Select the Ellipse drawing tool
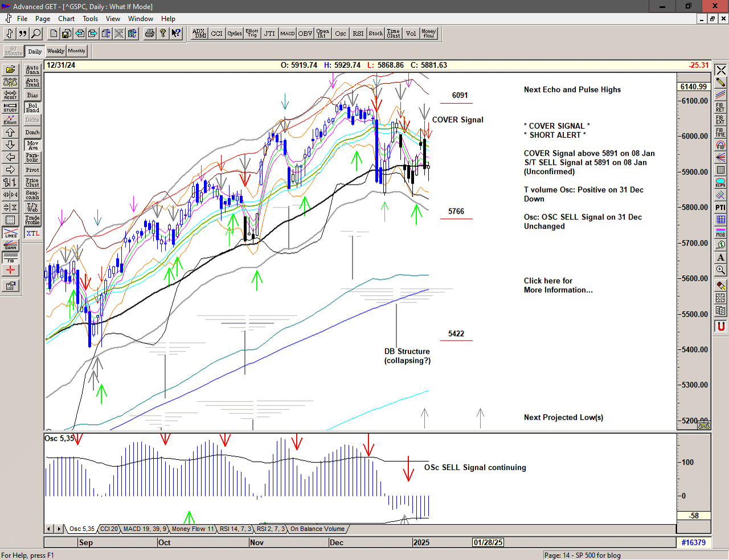This screenshot has width=729, height=560. [x=720, y=183]
